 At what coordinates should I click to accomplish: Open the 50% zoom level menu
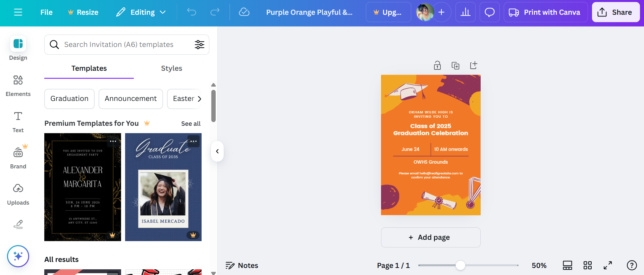pyautogui.click(x=539, y=266)
